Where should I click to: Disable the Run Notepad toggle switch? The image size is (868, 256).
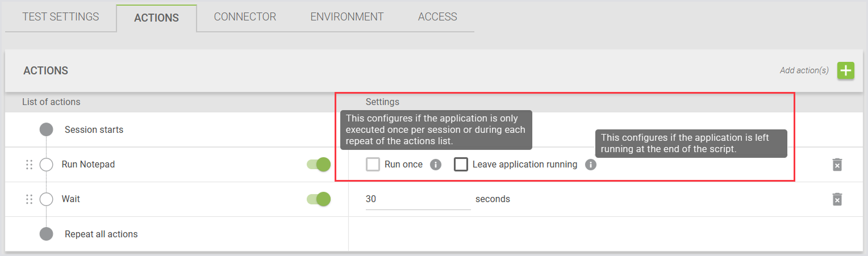click(319, 165)
